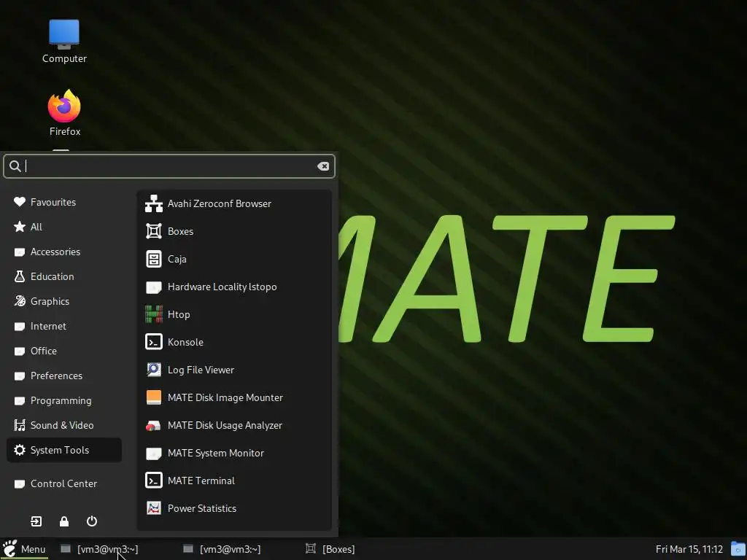Launch MATE Disk Image Mounter

pyautogui.click(x=234, y=397)
